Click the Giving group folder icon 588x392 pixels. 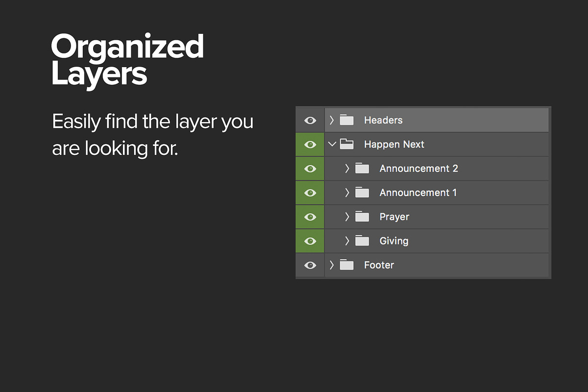362,241
